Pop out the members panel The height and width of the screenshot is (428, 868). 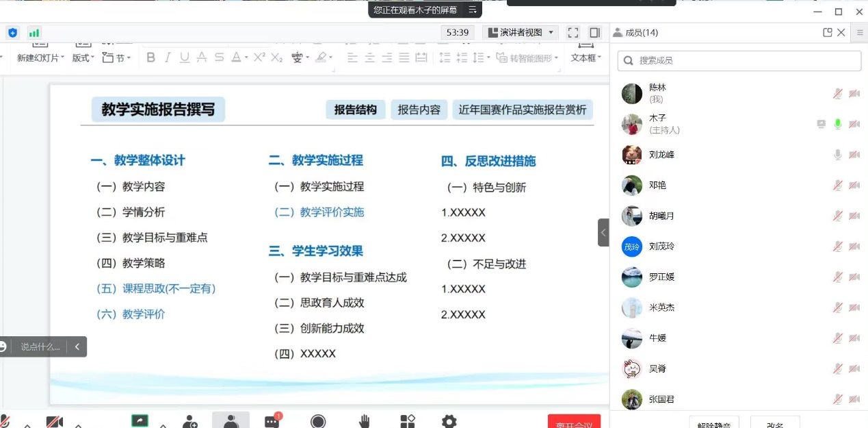[x=828, y=32]
